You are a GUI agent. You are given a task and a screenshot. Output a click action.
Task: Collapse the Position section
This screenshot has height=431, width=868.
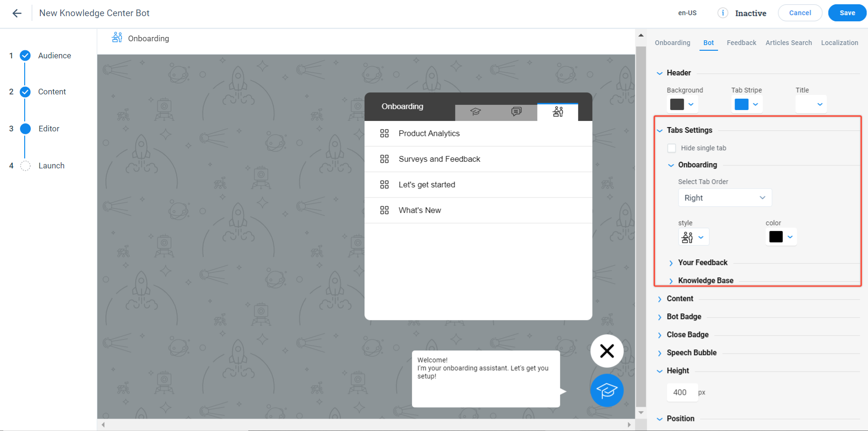[660, 419]
